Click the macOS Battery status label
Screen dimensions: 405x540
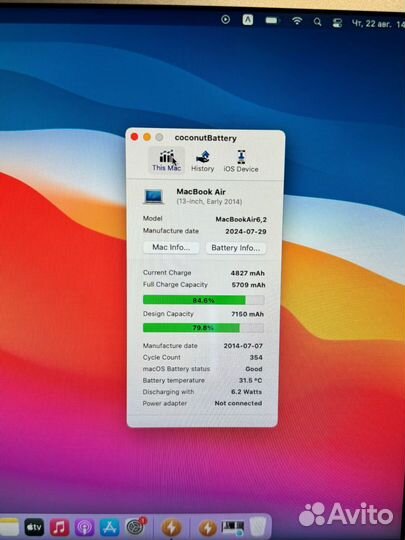pos(176,369)
